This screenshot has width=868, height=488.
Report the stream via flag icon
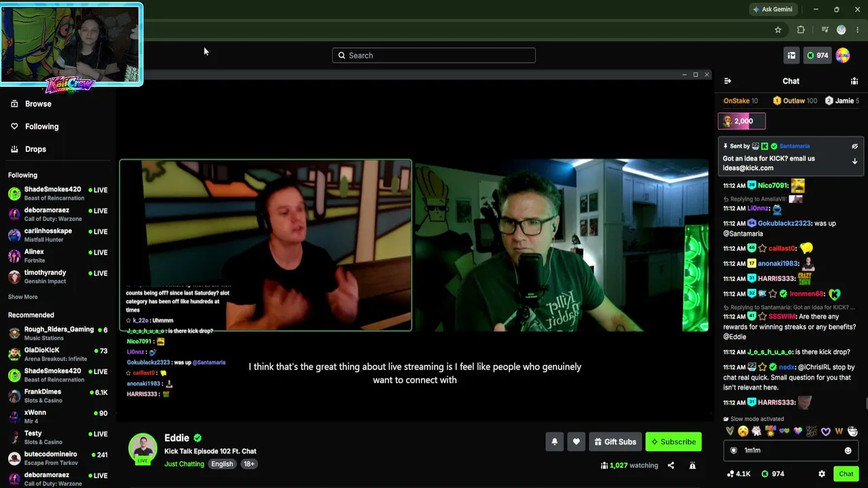tap(692, 466)
